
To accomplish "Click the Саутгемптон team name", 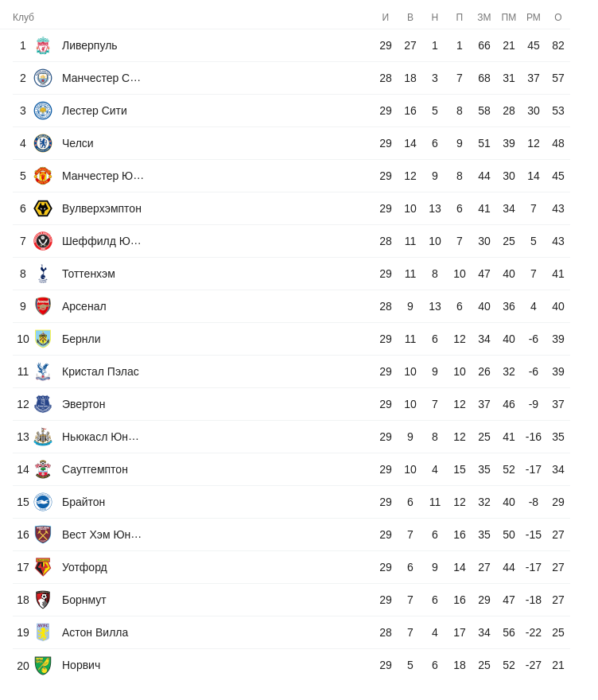I will 95,469.
